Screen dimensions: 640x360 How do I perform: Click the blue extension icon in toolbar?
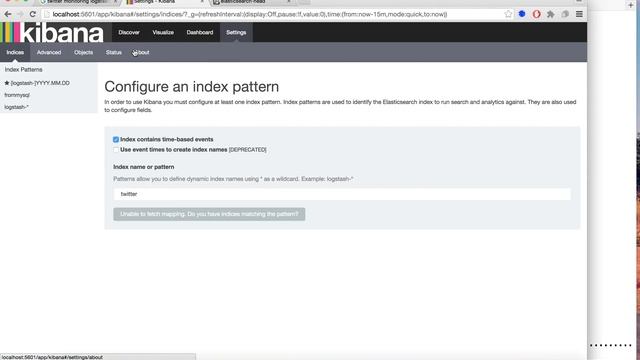click(522, 14)
